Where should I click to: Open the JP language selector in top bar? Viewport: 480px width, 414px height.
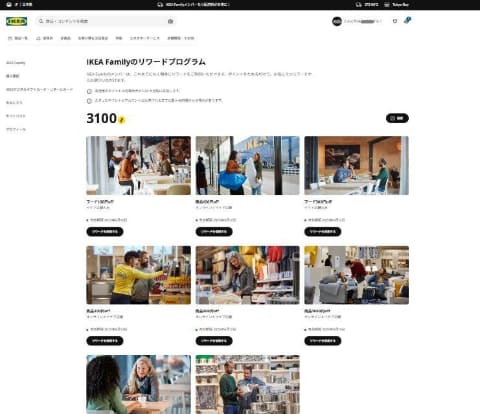tap(19, 5)
